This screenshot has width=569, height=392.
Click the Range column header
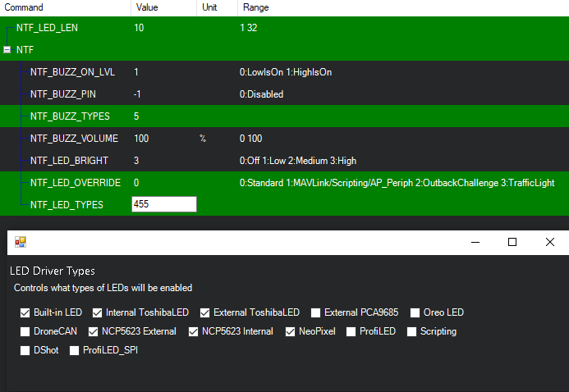point(403,7)
